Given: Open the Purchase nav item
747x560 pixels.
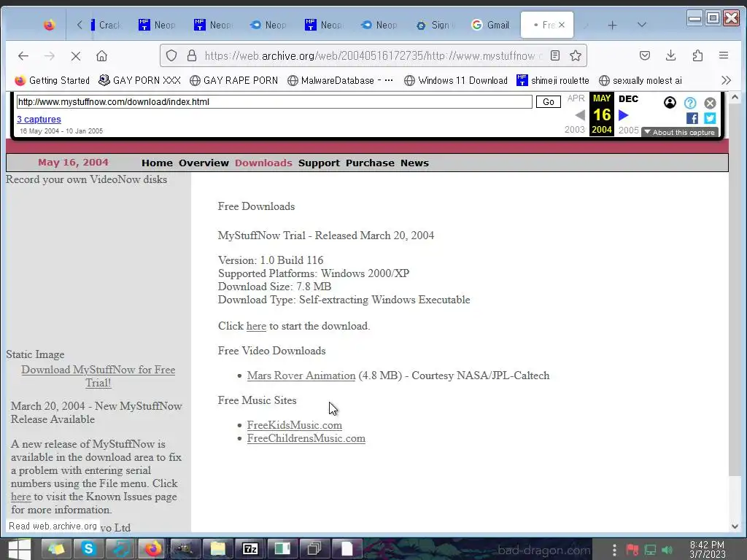Looking at the screenshot, I should [370, 163].
